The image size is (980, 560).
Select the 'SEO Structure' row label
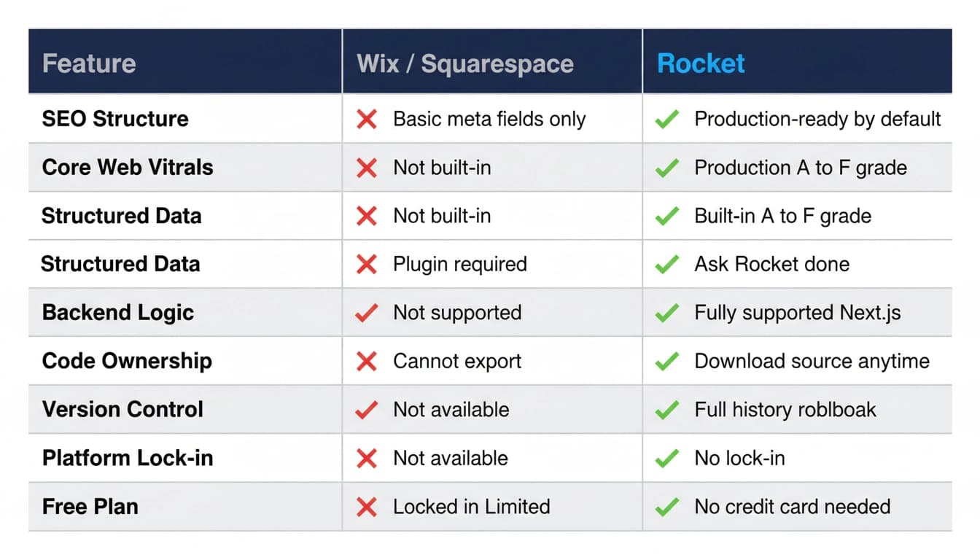tap(115, 119)
